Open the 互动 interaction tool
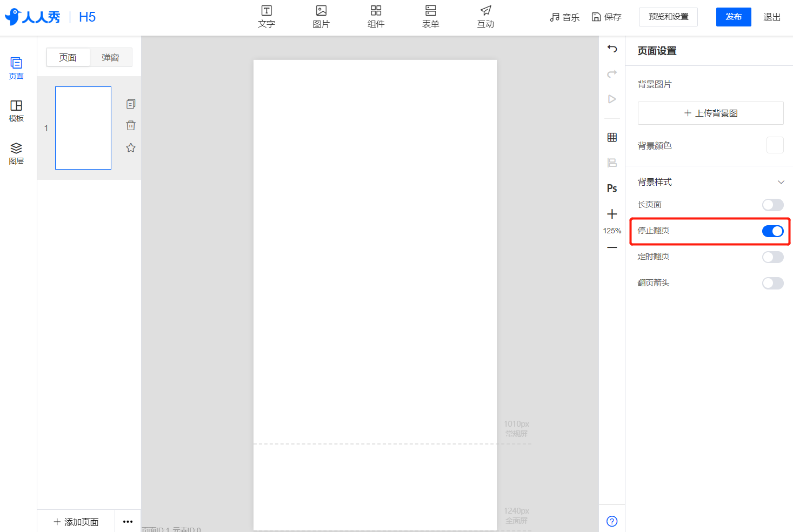This screenshot has height=532, width=793. point(485,17)
